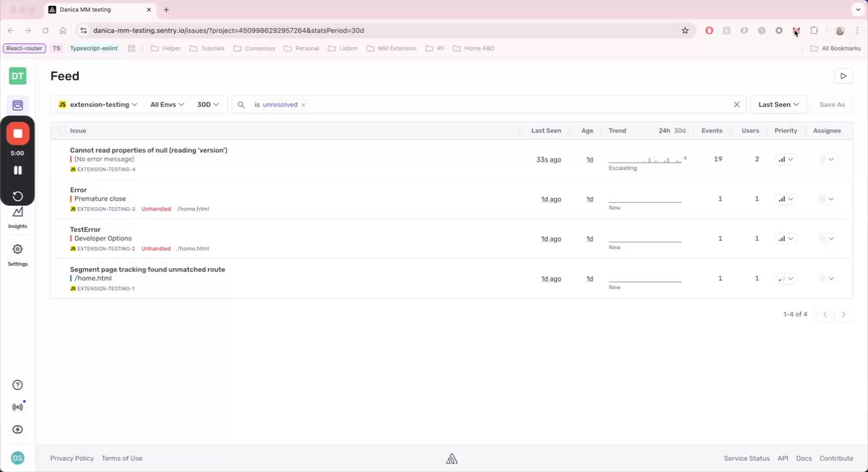Image resolution: width=868 pixels, height=472 pixels.
Task: Open the Issues inbox sidebar icon
Action: [18, 105]
